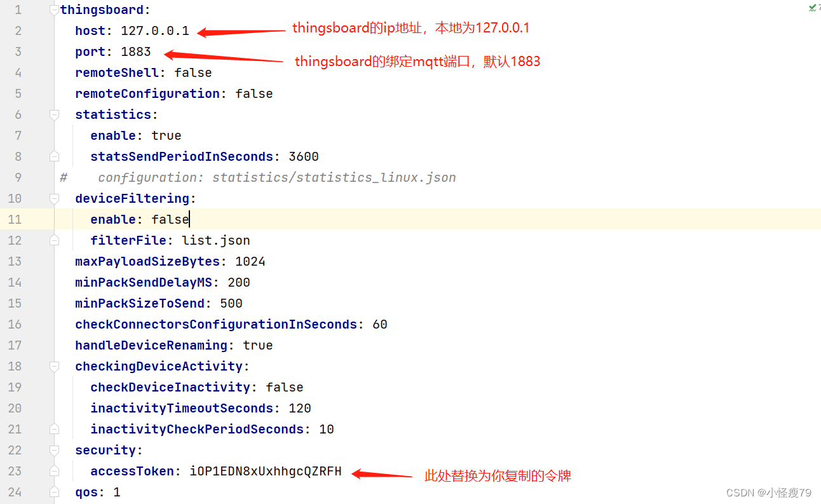The image size is (821, 504).
Task: Click the accessToken key
Action: coord(132,472)
